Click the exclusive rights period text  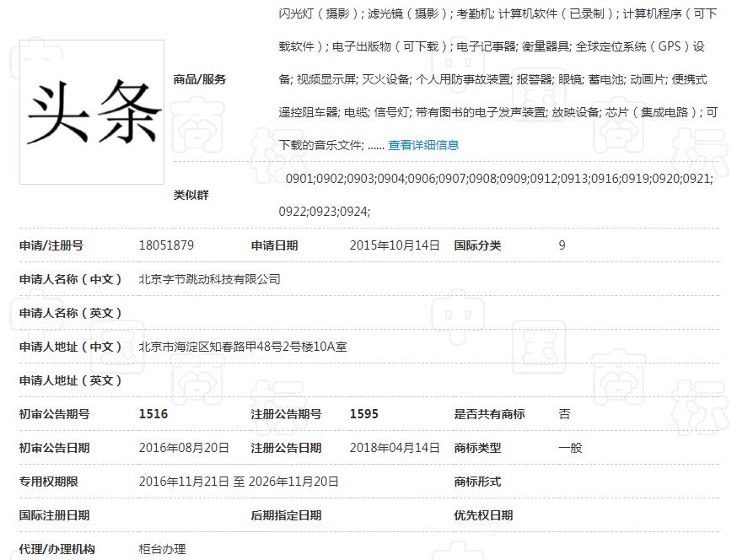pyautogui.click(x=239, y=481)
